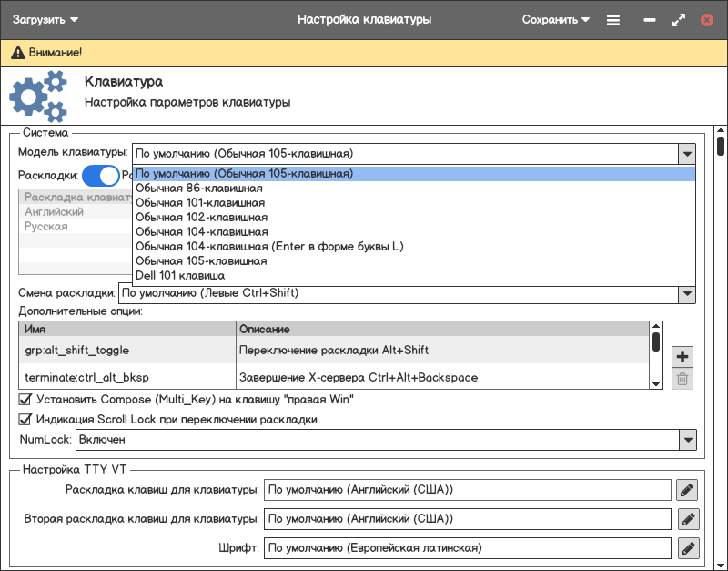The height and width of the screenshot is (571, 728).
Task: Toggle the Раскладки switch
Action: pos(100,175)
